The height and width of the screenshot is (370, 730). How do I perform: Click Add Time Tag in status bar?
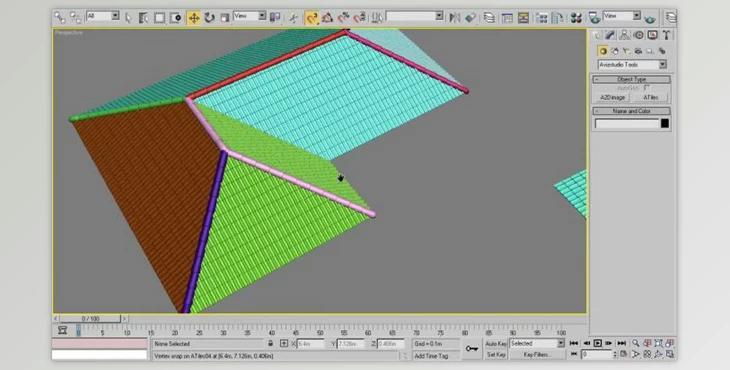click(x=431, y=356)
